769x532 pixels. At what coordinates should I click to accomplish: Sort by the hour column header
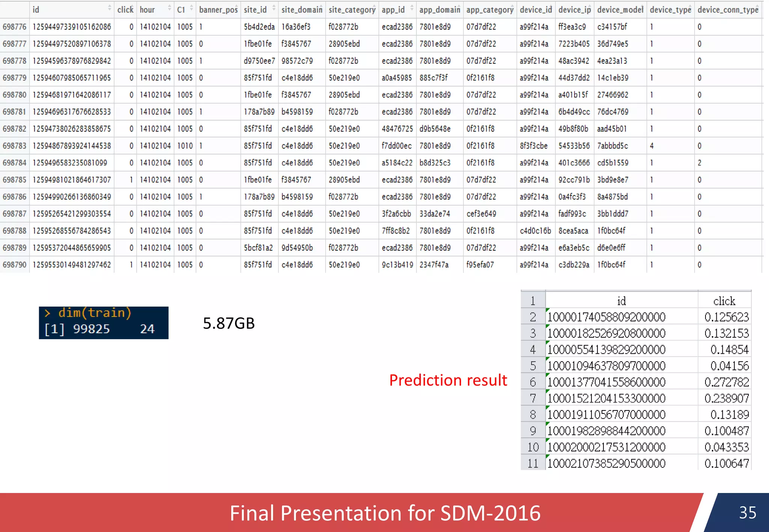tap(155, 10)
